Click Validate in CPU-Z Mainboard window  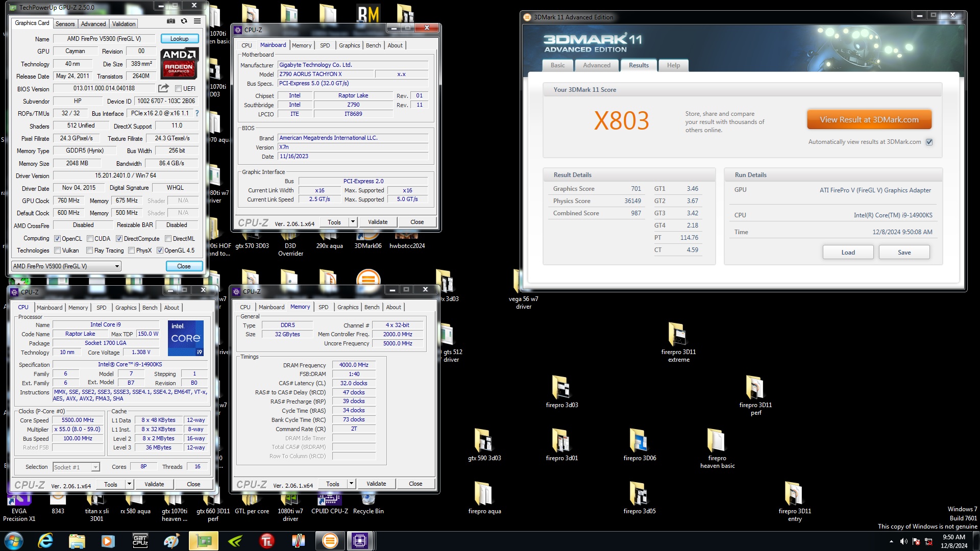[x=378, y=222]
